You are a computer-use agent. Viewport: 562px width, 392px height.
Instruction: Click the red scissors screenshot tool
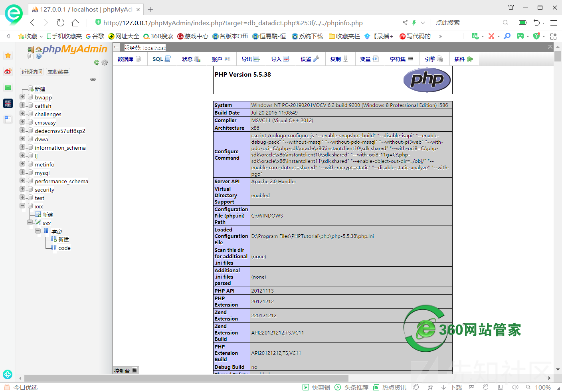click(x=491, y=36)
